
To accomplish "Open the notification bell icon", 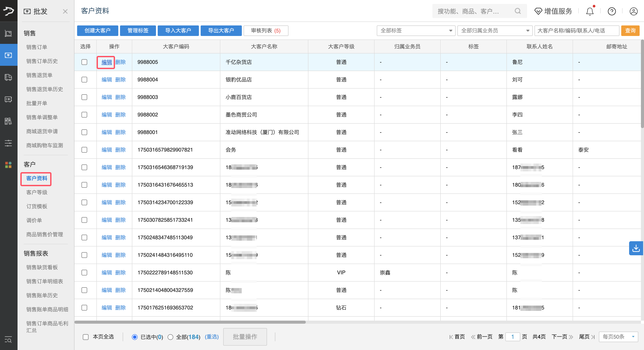I will tap(590, 11).
